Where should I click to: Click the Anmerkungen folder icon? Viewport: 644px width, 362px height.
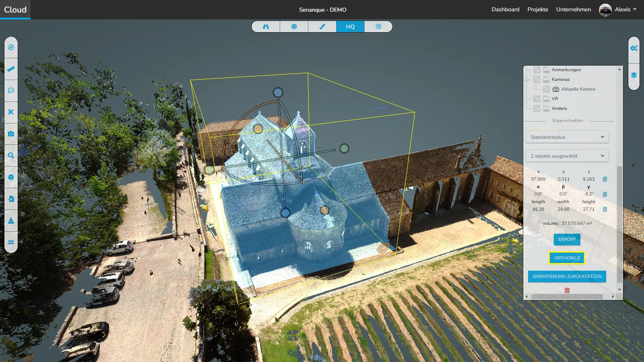click(546, 70)
